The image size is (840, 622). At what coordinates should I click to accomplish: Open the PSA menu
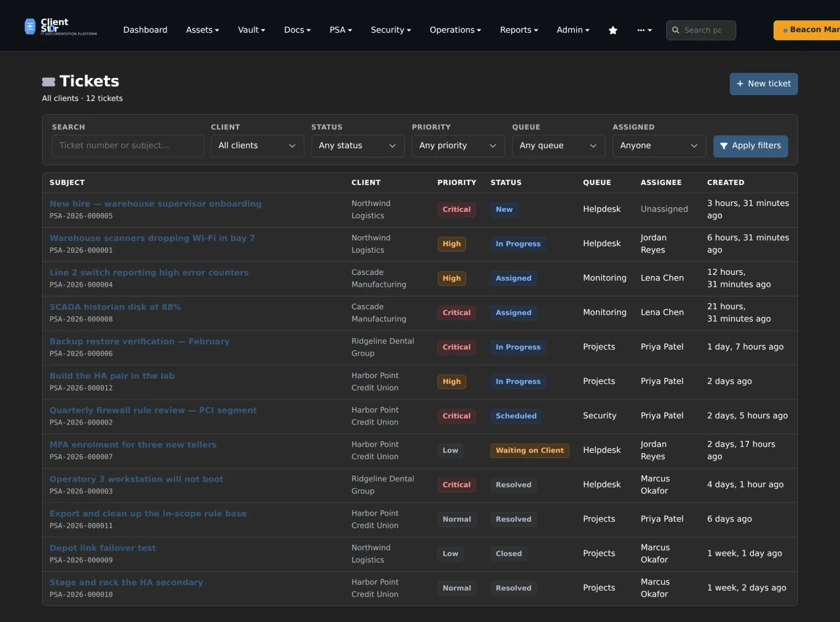(x=341, y=30)
